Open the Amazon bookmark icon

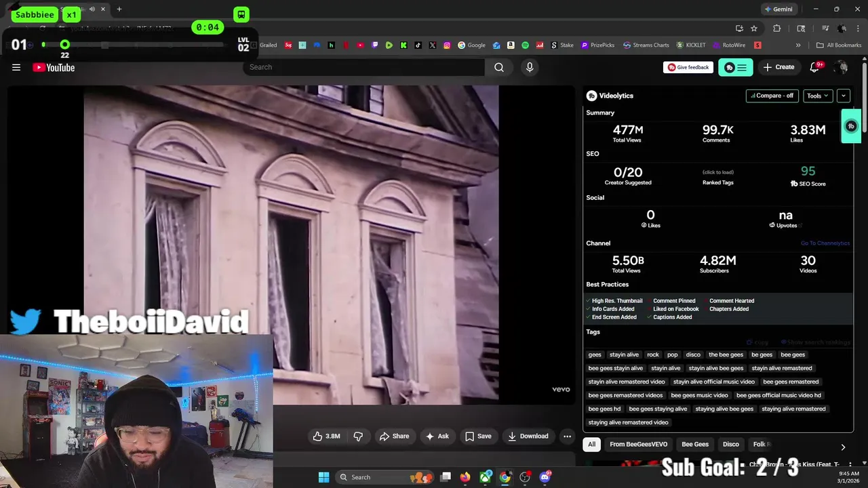point(511,45)
